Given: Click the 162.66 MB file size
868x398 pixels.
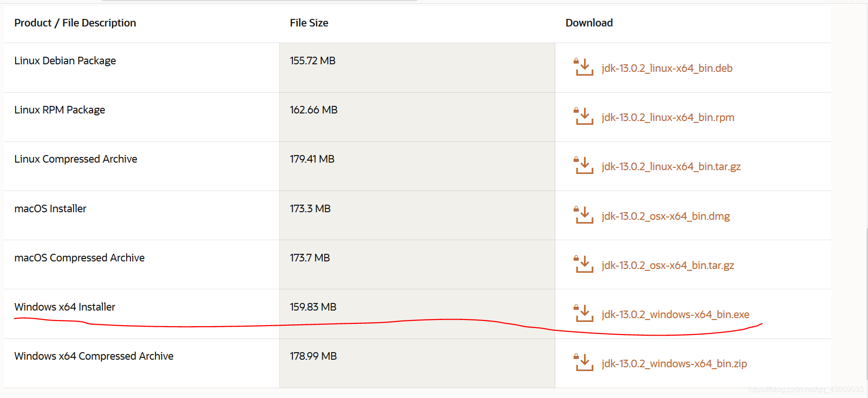Looking at the screenshot, I should tap(314, 110).
